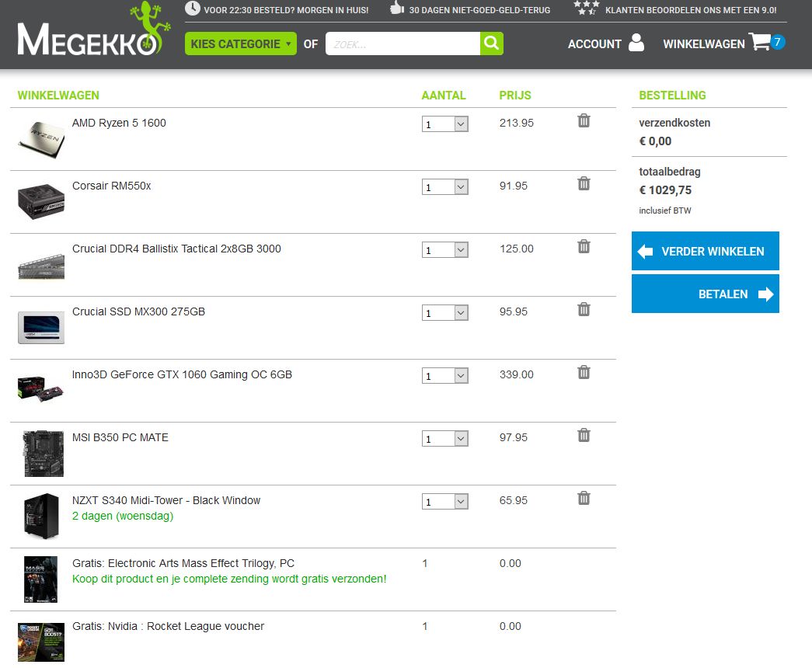
Task: Open Crucial DDR4 Ballistix Tactical 2x8GB 3000 link
Action: (x=176, y=249)
